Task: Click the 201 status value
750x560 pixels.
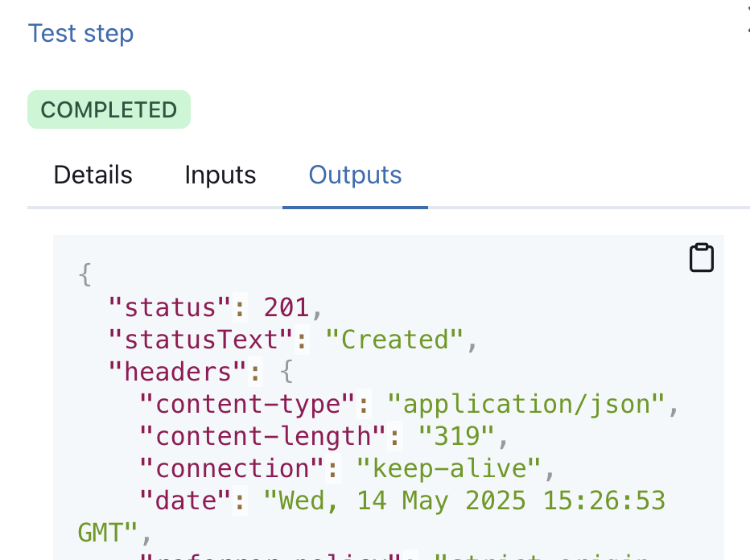Action: (x=286, y=307)
